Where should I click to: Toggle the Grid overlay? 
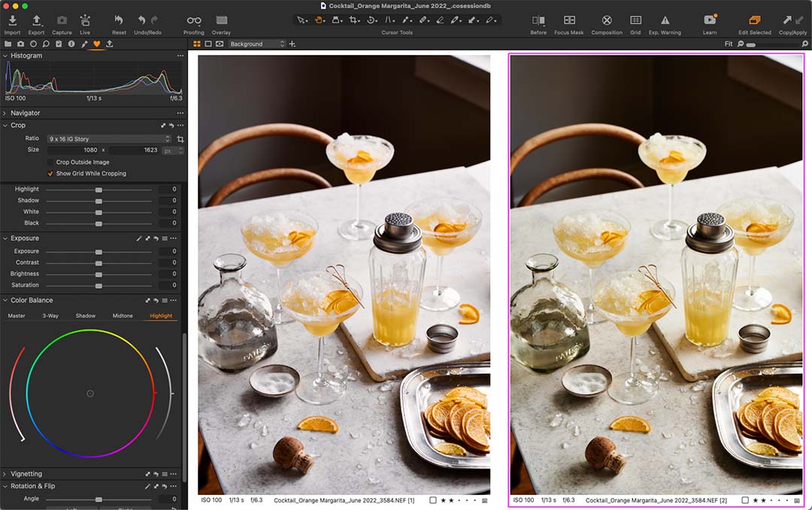tap(635, 20)
